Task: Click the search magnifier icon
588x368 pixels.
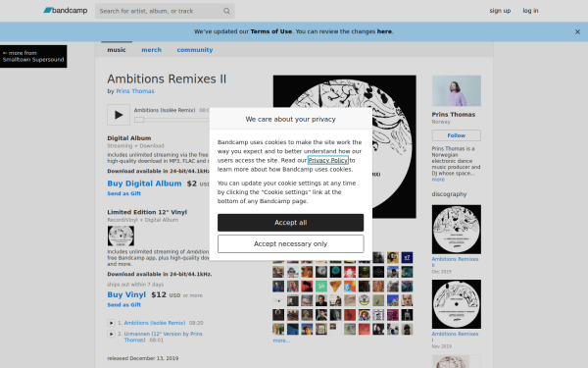Action: point(226,11)
